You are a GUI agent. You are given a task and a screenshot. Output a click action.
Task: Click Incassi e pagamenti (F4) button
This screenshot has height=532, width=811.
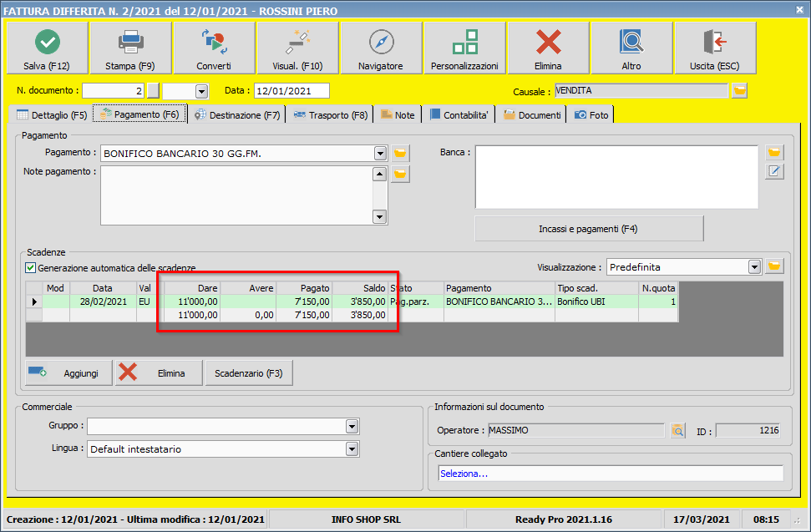(x=589, y=229)
